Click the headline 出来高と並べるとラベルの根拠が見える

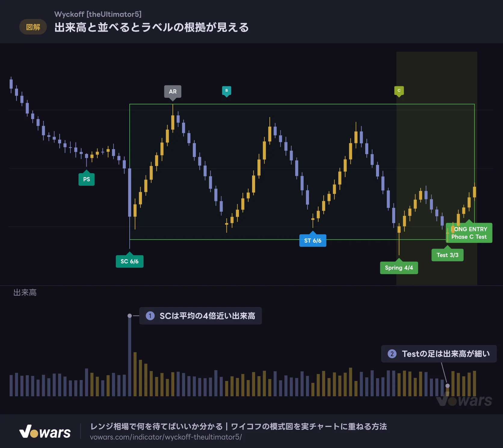tap(152, 27)
